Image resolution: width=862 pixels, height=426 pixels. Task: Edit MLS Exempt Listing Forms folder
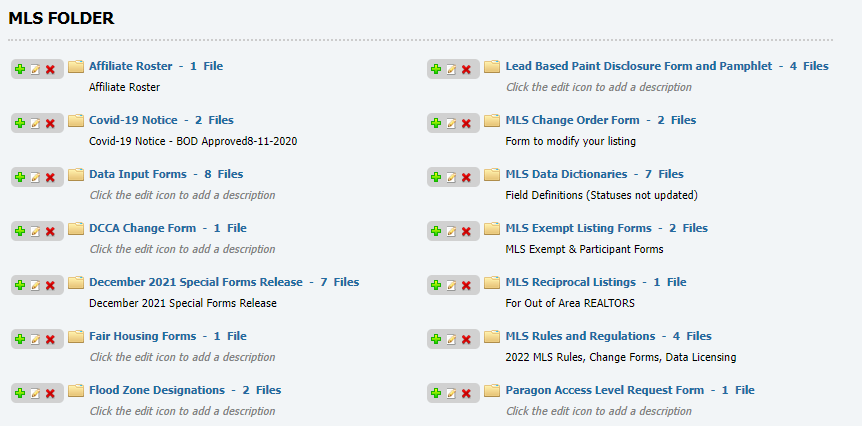click(x=451, y=231)
